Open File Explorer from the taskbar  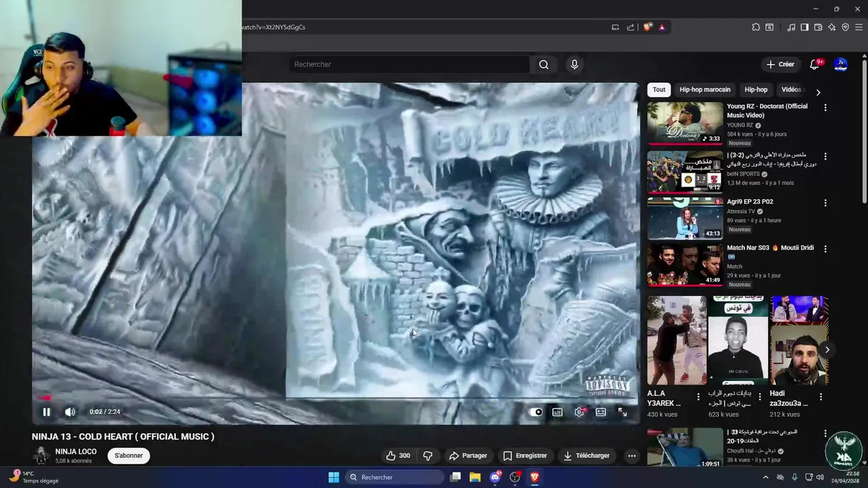[475, 477]
